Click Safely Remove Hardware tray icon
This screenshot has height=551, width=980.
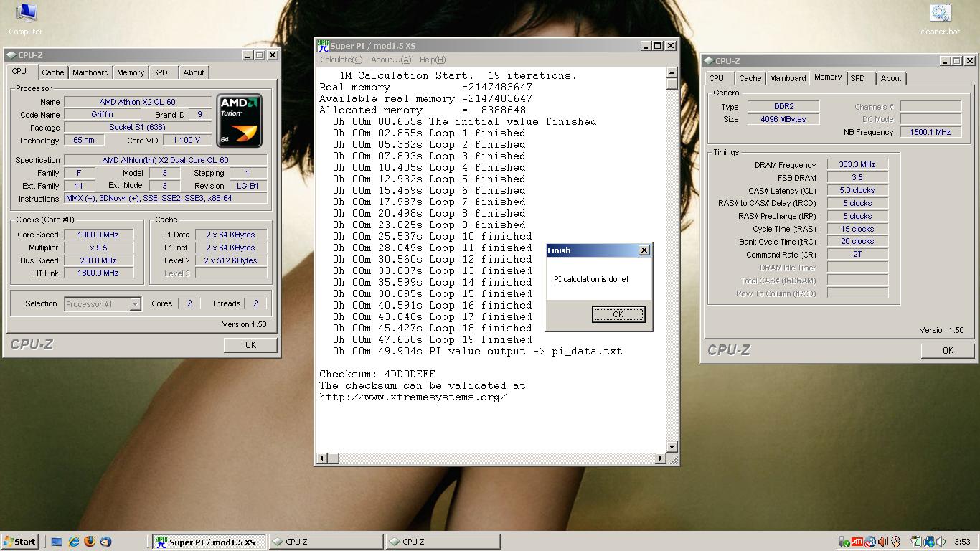point(844,542)
